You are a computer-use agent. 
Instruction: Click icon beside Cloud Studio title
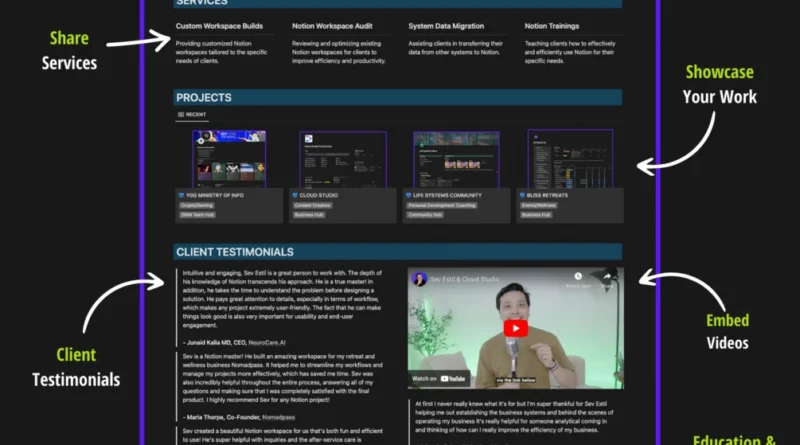(295, 195)
